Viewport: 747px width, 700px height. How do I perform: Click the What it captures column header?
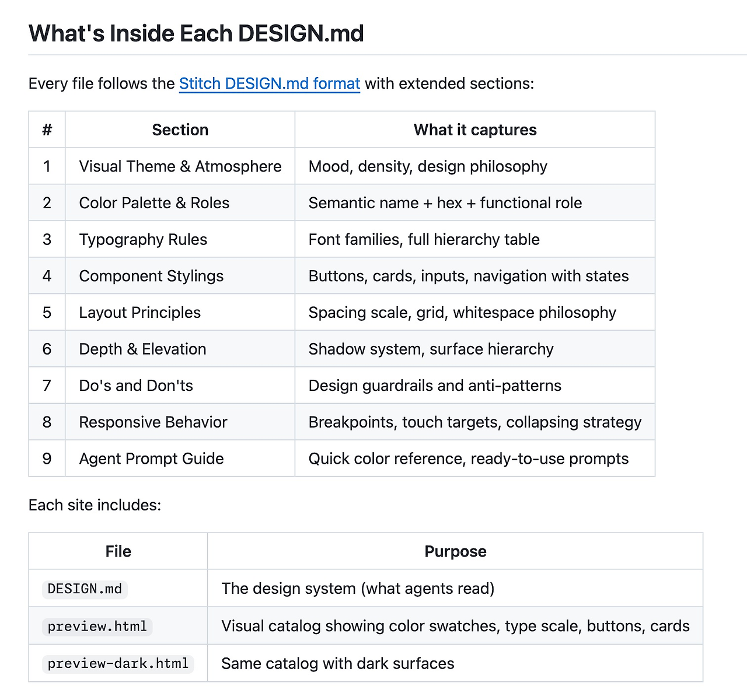475,129
